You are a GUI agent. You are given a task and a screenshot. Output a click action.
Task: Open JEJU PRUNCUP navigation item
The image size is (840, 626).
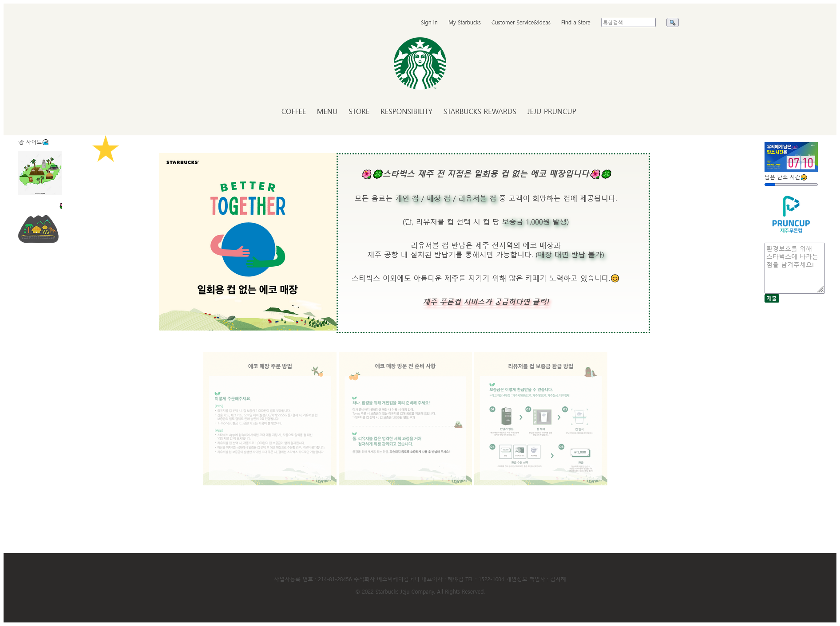pyautogui.click(x=551, y=112)
